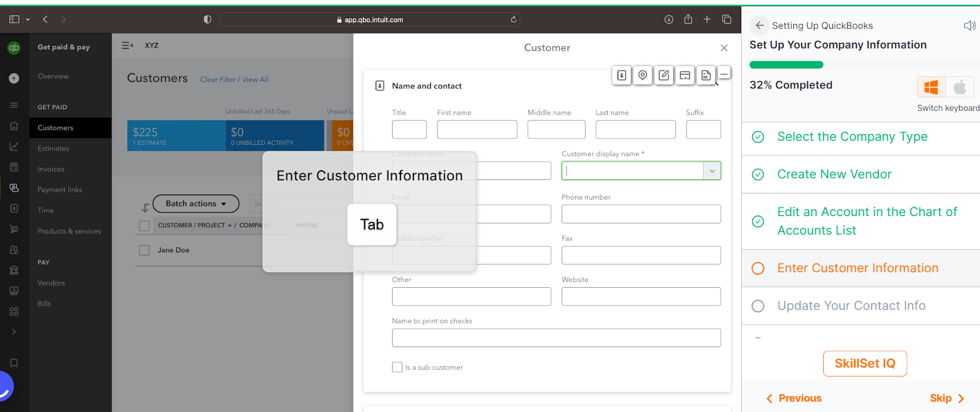Jump to Payments section via card icon

pos(685,75)
